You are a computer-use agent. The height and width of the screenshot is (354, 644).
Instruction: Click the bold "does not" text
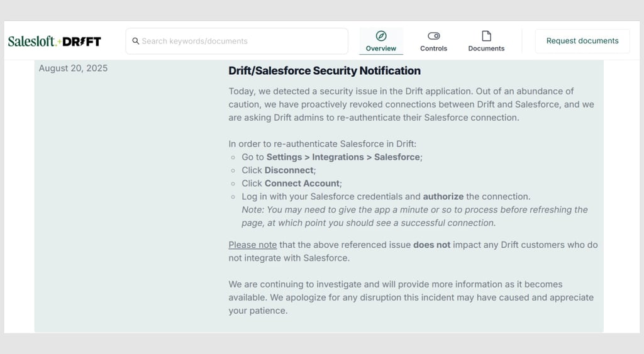[x=431, y=245]
